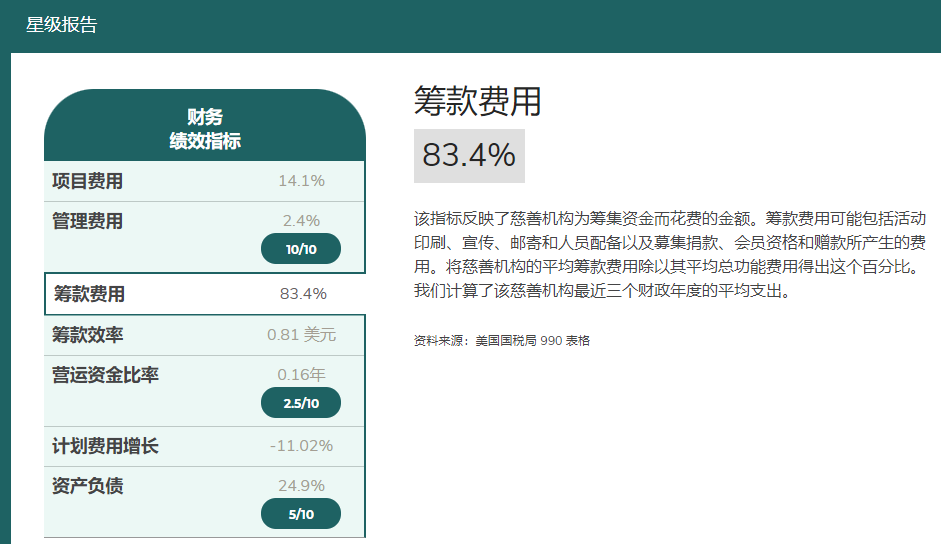This screenshot has width=941, height=544.
Task: Select the 项目费用 metric row
Action: (x=88, y=181)
